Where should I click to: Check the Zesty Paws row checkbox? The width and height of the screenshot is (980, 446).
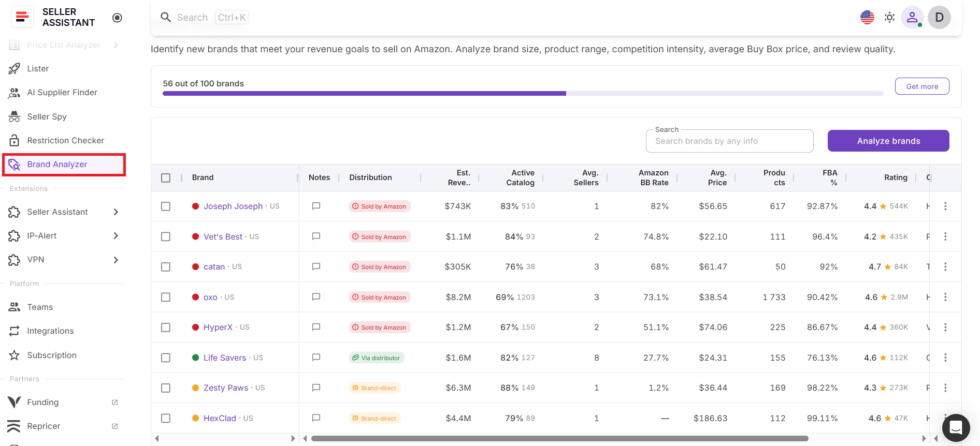166,388
